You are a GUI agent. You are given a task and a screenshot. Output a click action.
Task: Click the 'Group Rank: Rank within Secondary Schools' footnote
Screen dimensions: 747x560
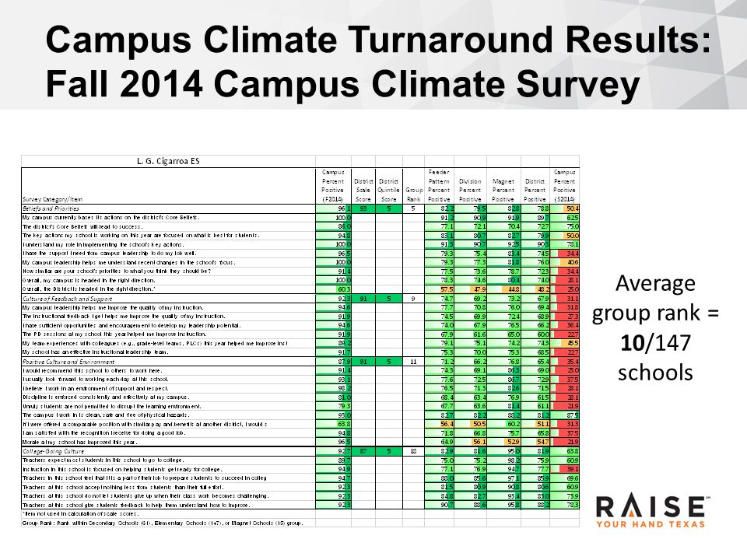pyautogui.click(x=163, y=523)
